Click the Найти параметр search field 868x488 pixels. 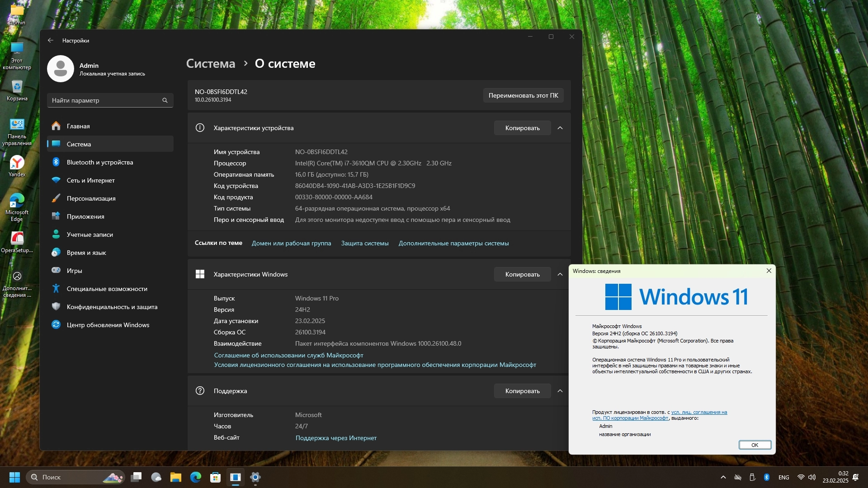pyautogui.click(x=104, y=100)
